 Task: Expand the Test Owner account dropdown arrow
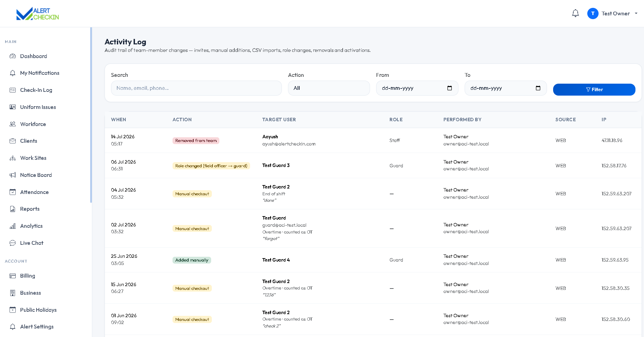tap(636, 14)
